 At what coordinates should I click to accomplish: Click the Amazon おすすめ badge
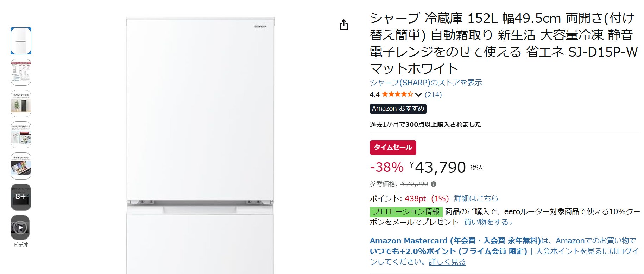[398, 109]
